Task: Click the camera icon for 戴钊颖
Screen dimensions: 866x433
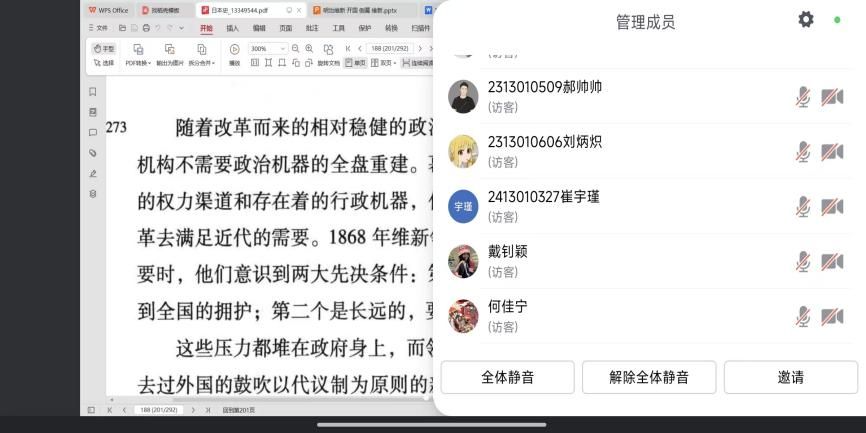Action: [x=832, y=262]
